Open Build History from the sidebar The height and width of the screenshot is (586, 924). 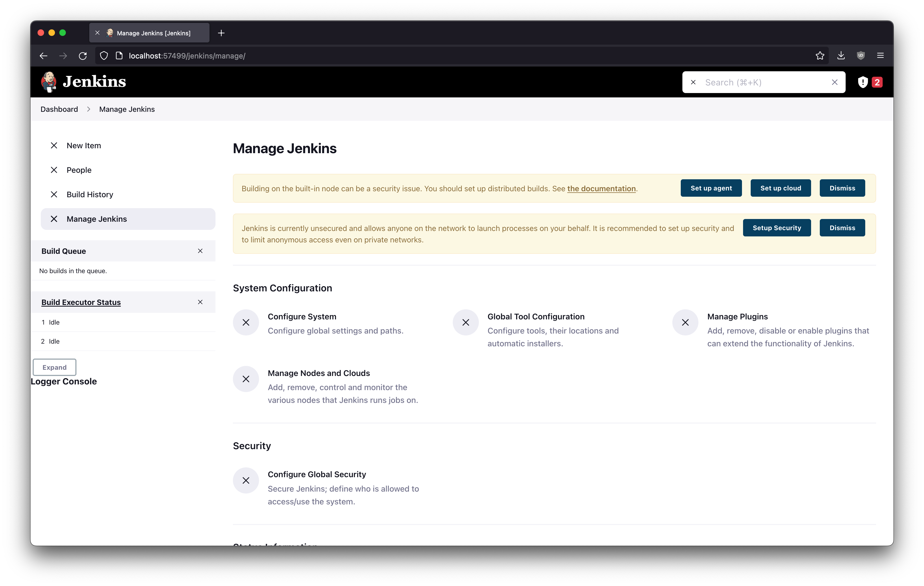(90, 195)
